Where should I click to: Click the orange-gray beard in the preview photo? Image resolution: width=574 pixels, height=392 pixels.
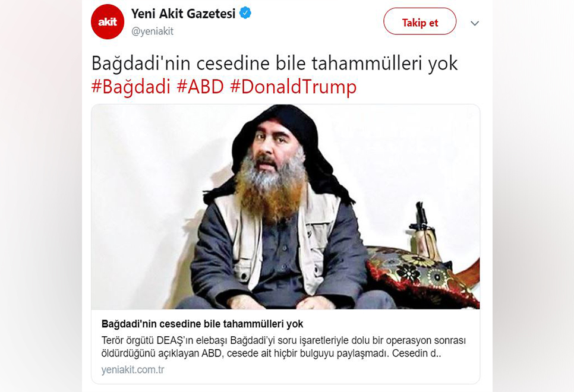point(271,186)
